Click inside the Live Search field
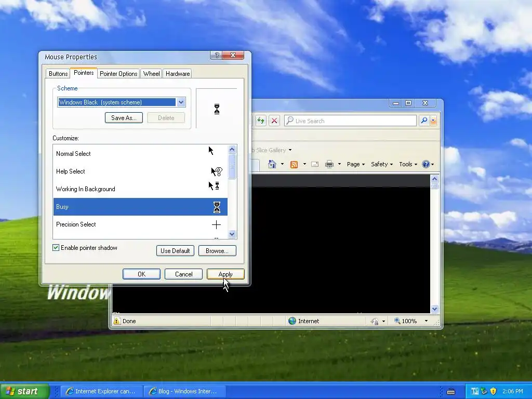 350,121
